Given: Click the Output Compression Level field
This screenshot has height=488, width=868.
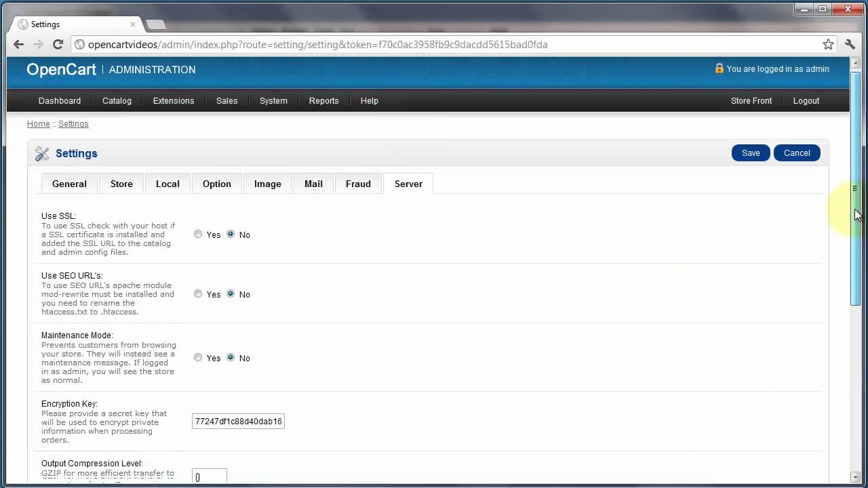Looking at the screenshot, I should pyautogui.click(x=210, y=476).
